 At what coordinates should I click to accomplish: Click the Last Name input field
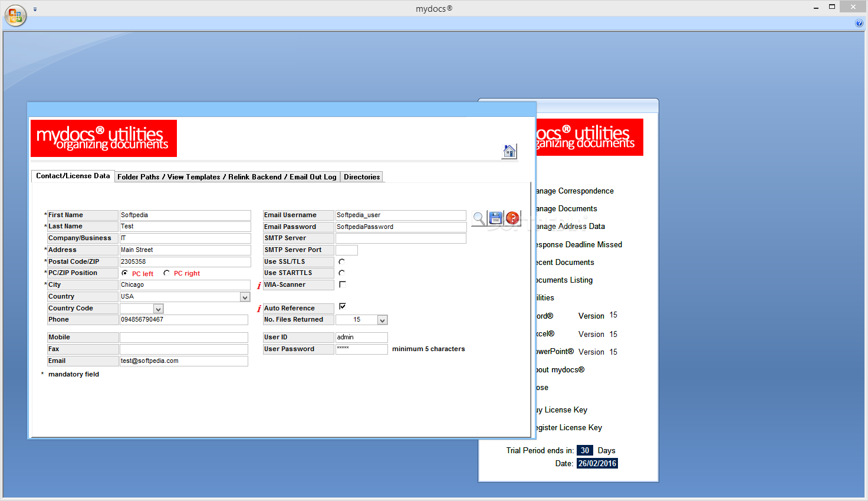coord(185,227)
